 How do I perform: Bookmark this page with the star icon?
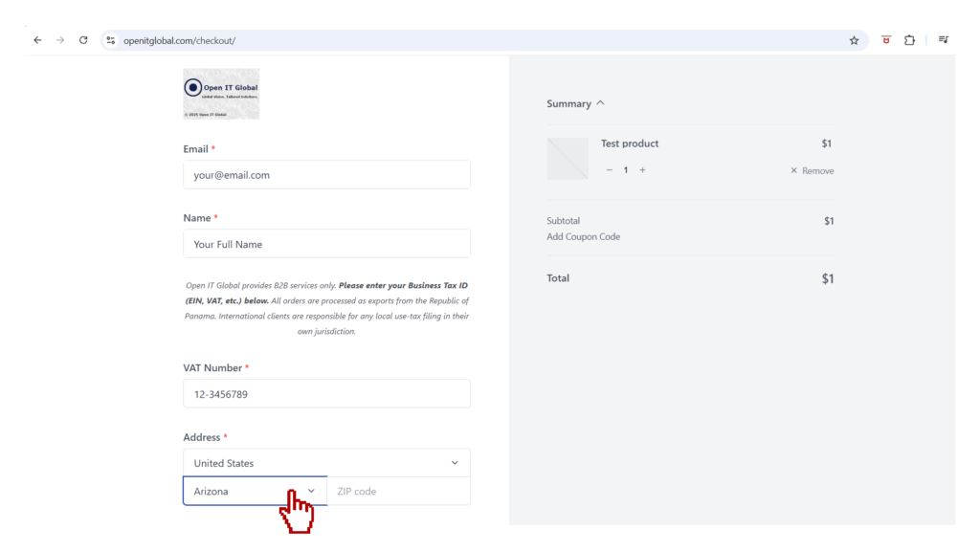pyautogui.click(x=854, y=40)
